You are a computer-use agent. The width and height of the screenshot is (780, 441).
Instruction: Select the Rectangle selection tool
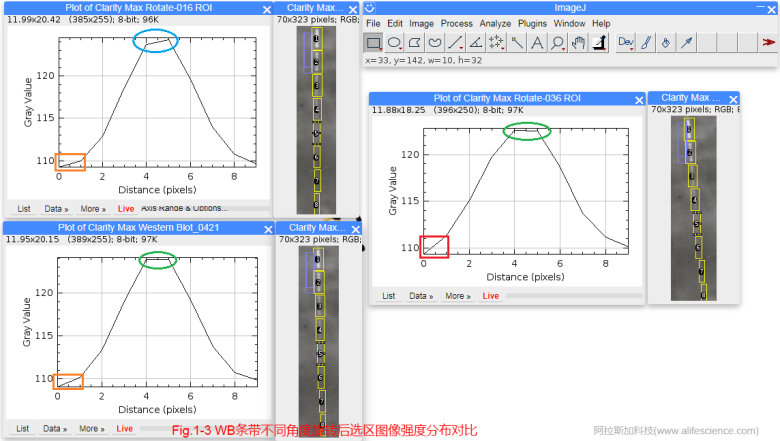click(373, 42)
